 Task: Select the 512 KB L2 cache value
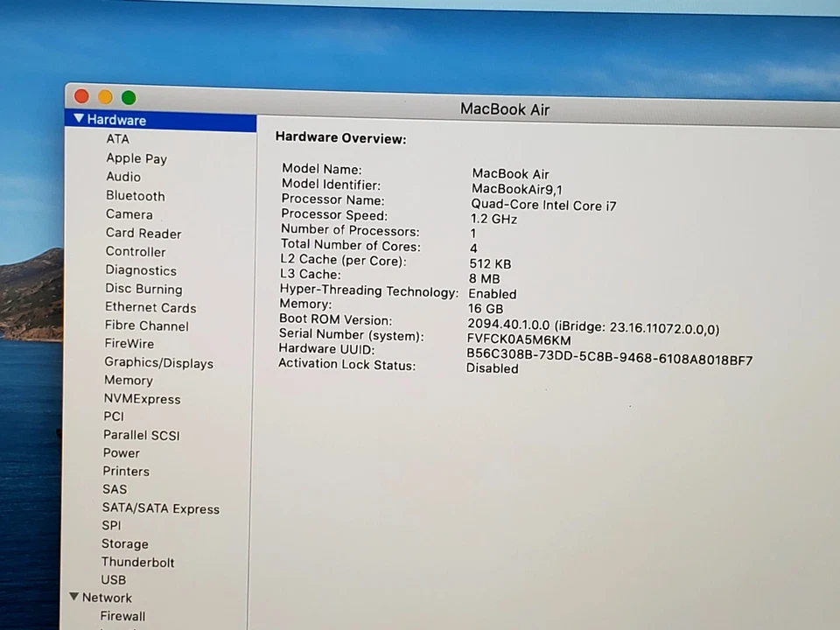[x=490, y=263]
